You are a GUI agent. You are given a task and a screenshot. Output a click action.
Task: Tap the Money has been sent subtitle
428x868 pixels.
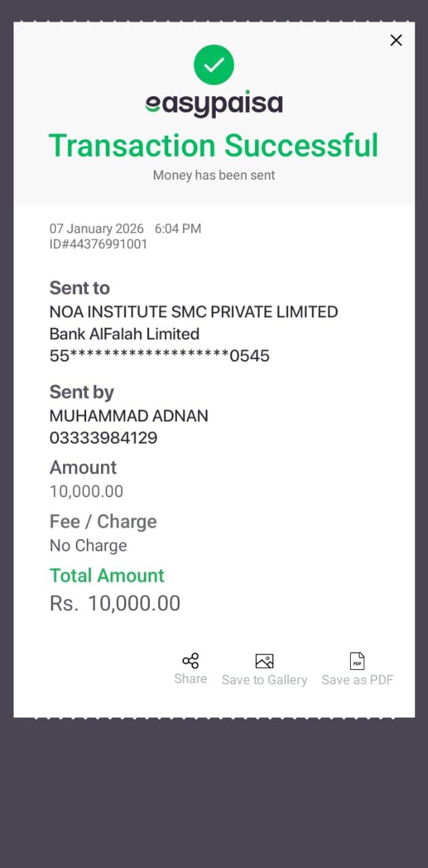click(x=214, y=175)
